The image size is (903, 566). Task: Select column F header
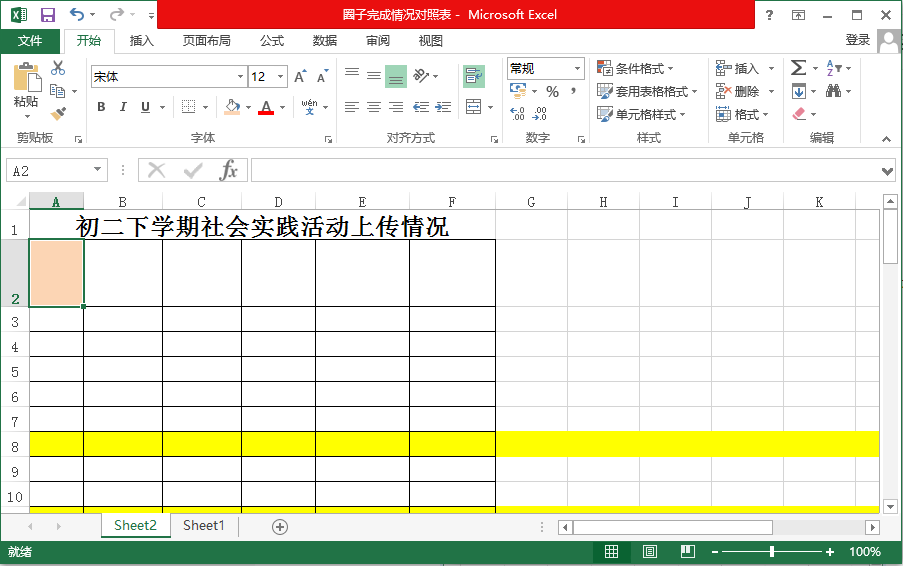(x=452, y=202)
